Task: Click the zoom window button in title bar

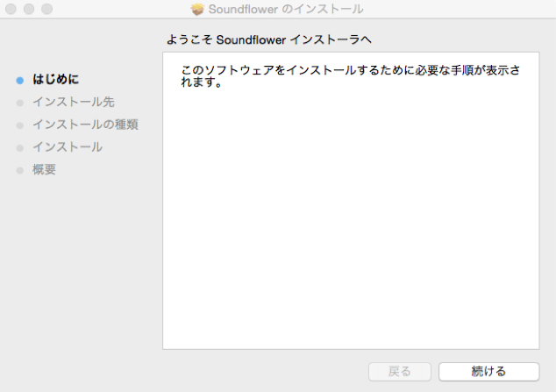Action: [47, 9]
